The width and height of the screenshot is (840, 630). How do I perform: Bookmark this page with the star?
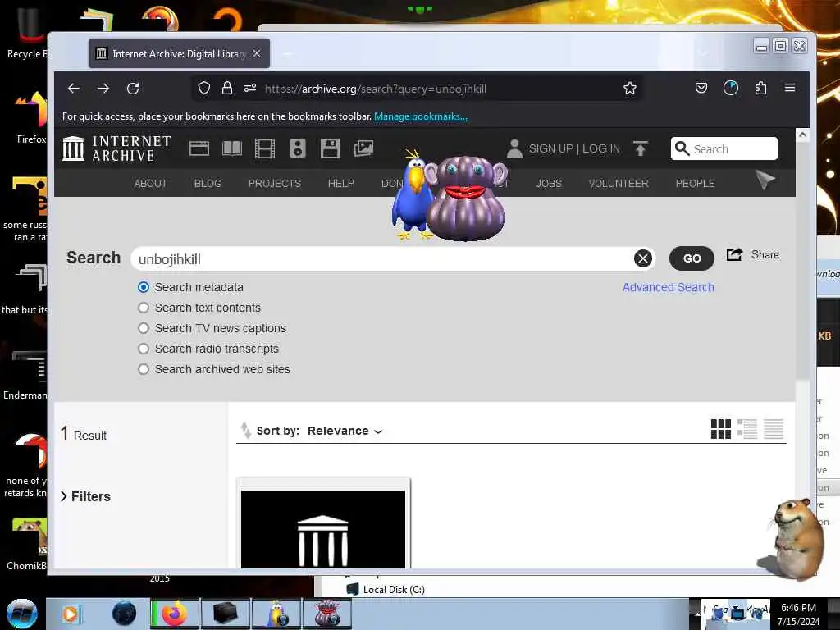point(630,89)
